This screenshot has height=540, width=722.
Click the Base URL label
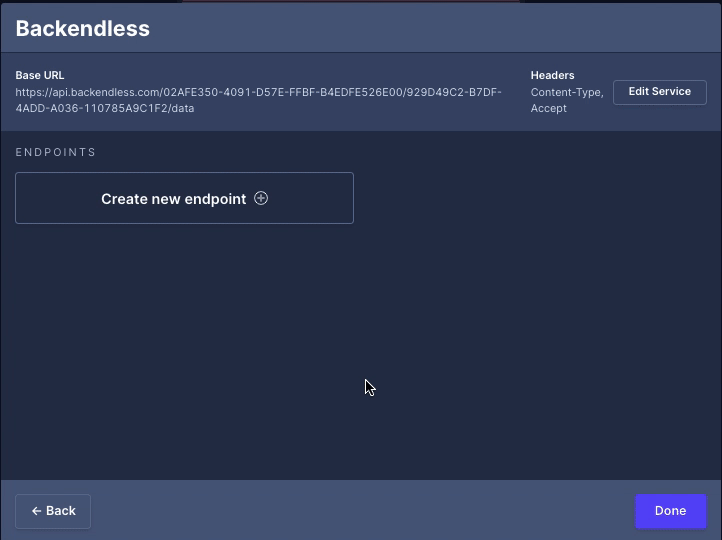(40, 75)
